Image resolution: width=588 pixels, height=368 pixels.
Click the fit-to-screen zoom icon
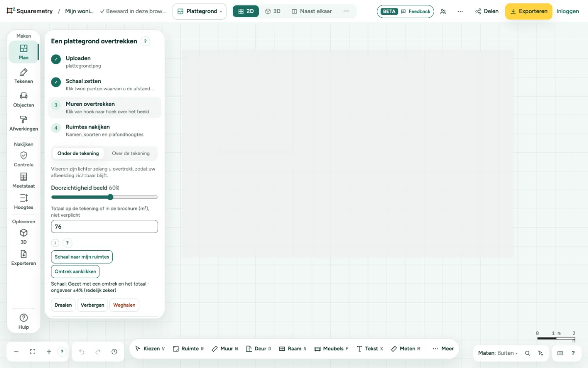(33, 352)
